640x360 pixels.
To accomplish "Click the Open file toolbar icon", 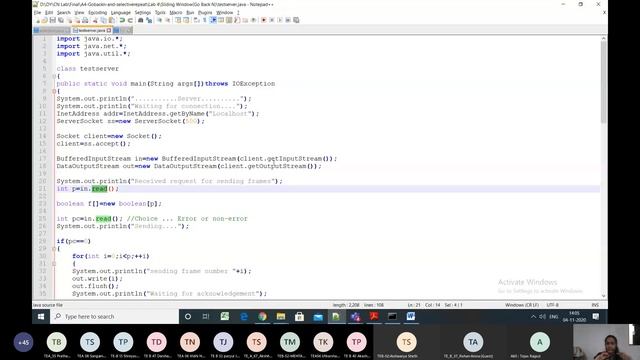I will coord(44,20).
